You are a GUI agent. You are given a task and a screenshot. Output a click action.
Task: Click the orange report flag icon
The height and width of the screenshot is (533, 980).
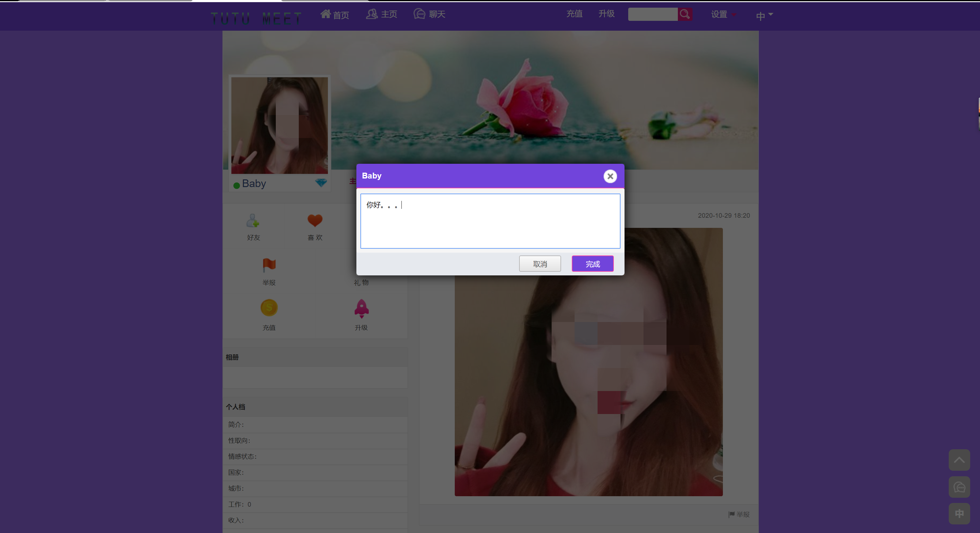pyautogui.click(x=269, y=265)
